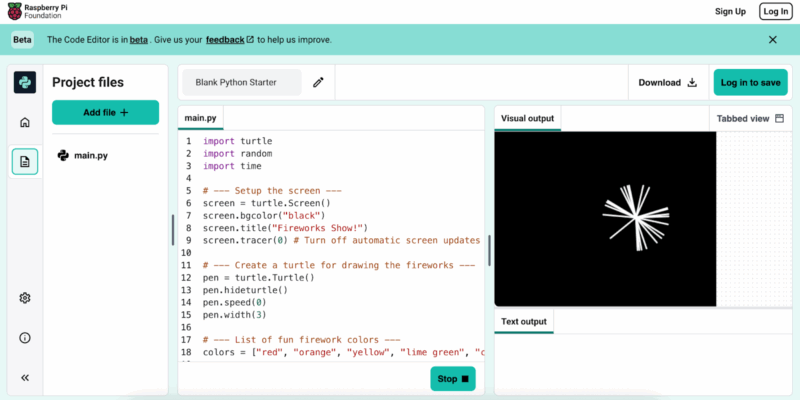Click the Download button
Screen dimensions: 800x400
pos(667,83)
